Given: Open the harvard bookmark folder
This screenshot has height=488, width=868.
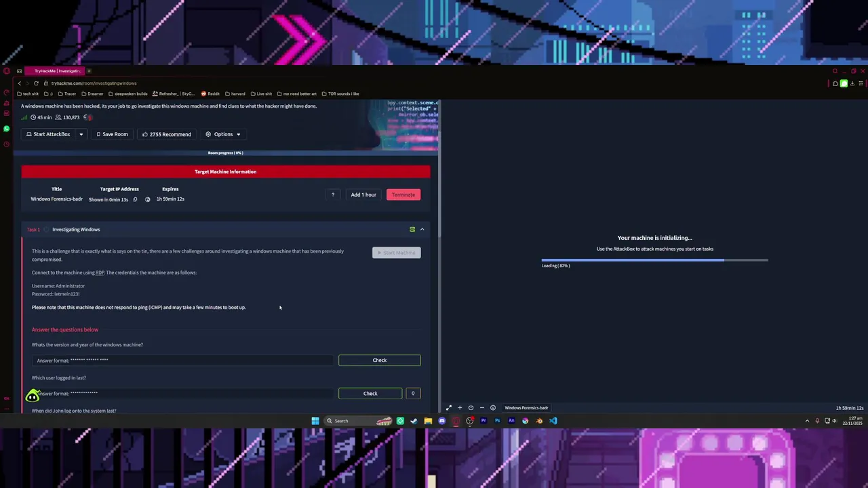Looking at the screenshot, I should coord(235,94).
